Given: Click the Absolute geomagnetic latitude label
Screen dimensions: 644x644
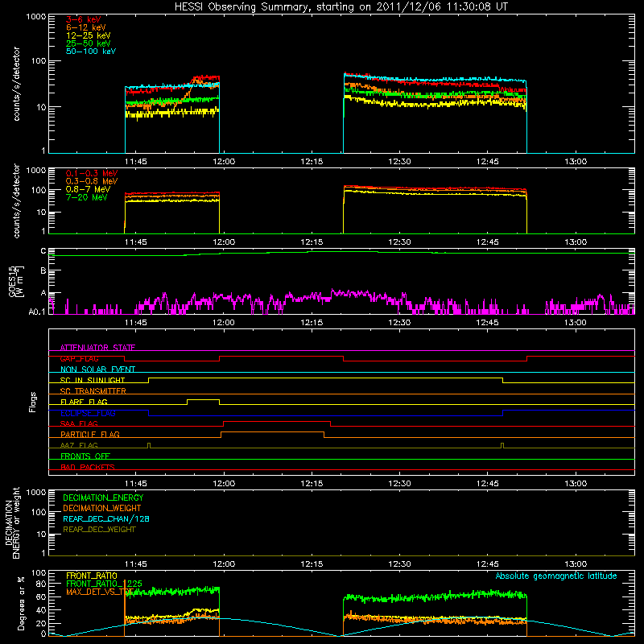Looking at the screenshot, I should pyautogui.click(x=556, y=576).
